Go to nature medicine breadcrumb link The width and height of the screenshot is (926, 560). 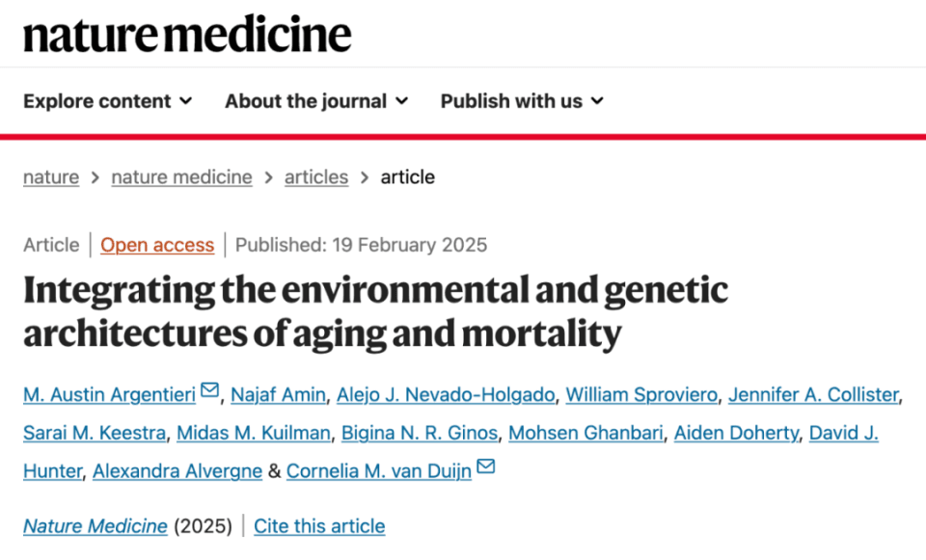(x=182, y=177)
